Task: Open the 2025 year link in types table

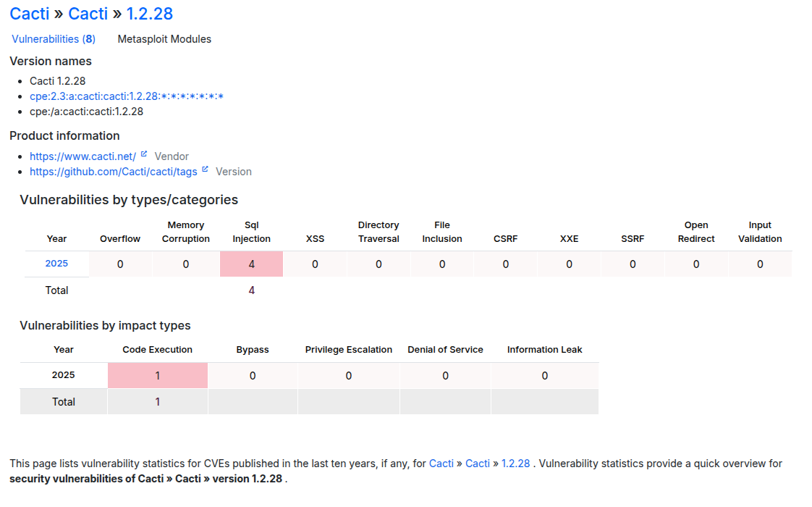Action: click(56, 264)
